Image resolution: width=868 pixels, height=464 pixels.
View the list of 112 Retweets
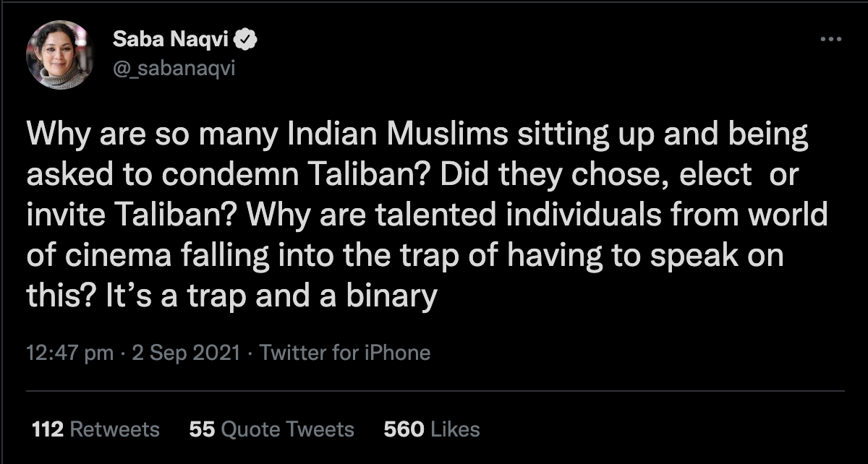coord(96,429)
